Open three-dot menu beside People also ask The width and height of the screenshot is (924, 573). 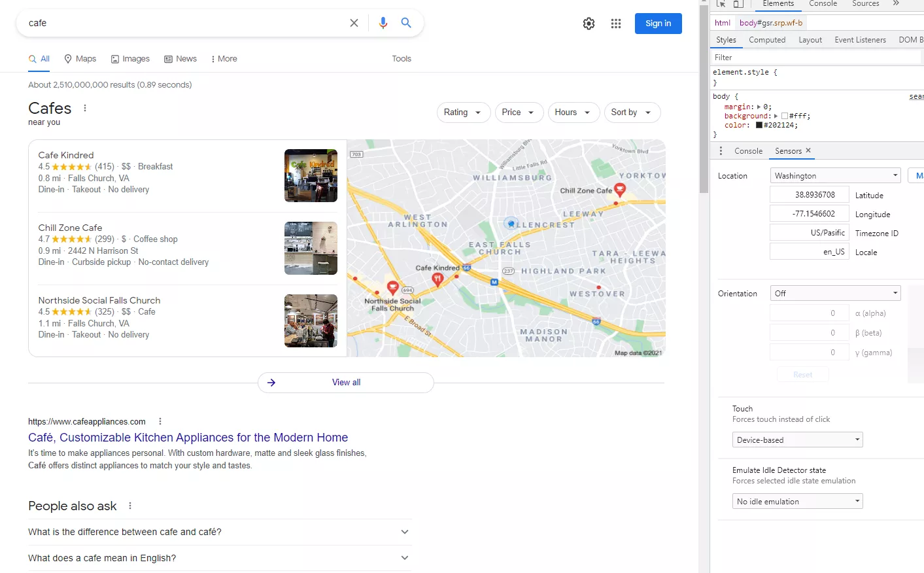[x=130, y=506]
